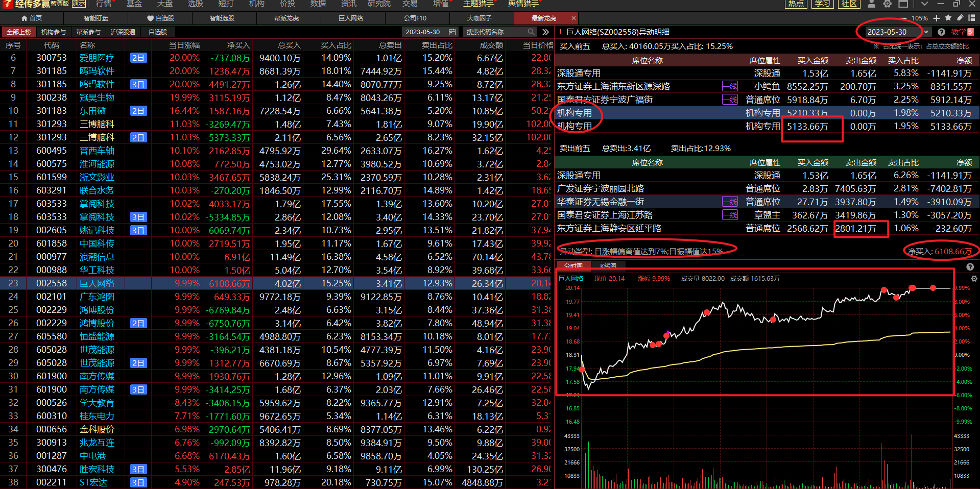Expand the title bar dropdown chevron

(924, 4)
